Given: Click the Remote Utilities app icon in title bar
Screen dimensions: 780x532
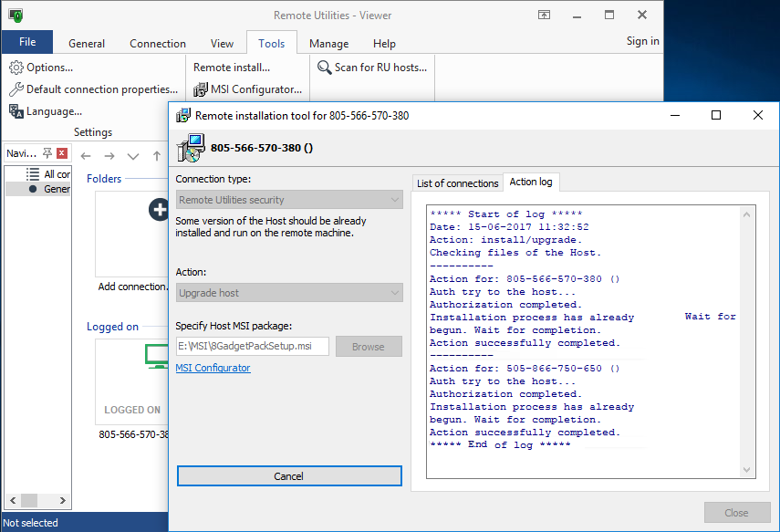Looking at the screenshot, I should [16, 15].
